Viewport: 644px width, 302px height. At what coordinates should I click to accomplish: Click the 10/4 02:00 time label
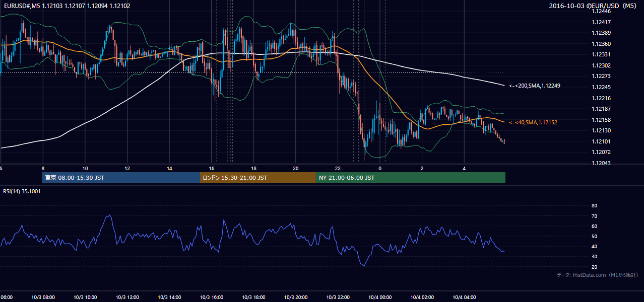click(x=422, y=297)
